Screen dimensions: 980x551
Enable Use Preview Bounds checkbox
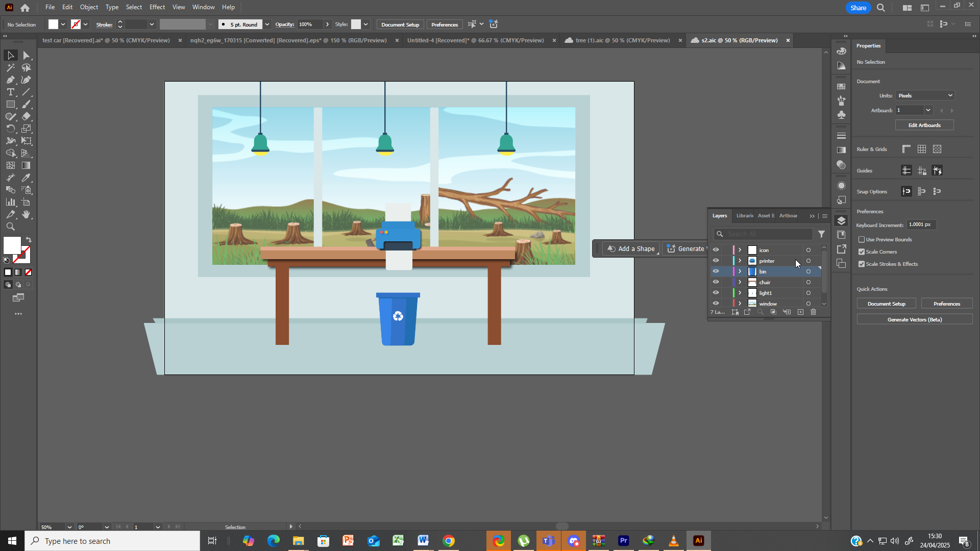tap(862, 240)
